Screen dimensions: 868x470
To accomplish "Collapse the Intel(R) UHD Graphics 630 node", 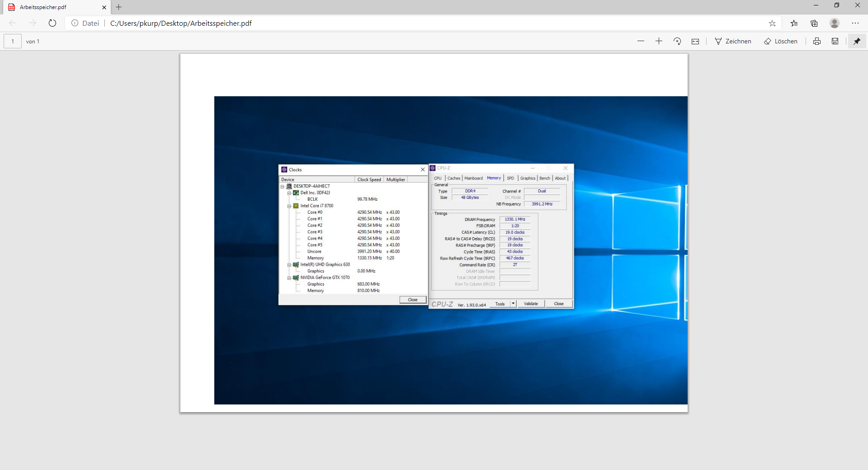I will point(289,265).
